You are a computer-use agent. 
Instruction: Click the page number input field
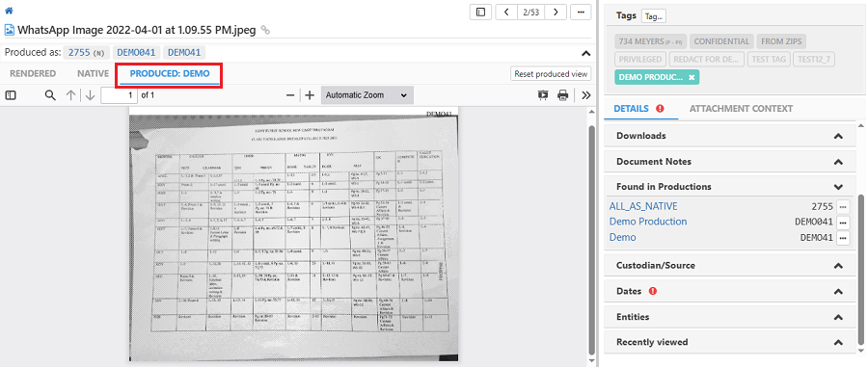[x=119, y=95]
